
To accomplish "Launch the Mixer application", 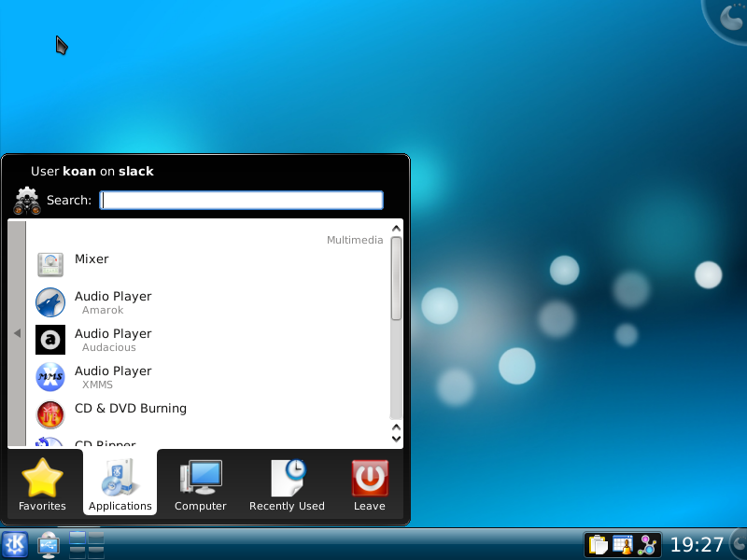I will click(92, 259).
